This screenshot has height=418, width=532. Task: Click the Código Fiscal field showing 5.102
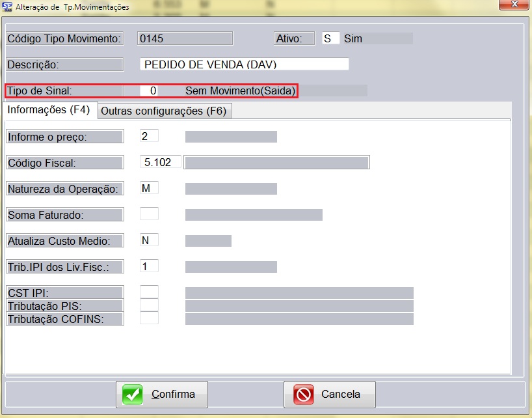160,162
